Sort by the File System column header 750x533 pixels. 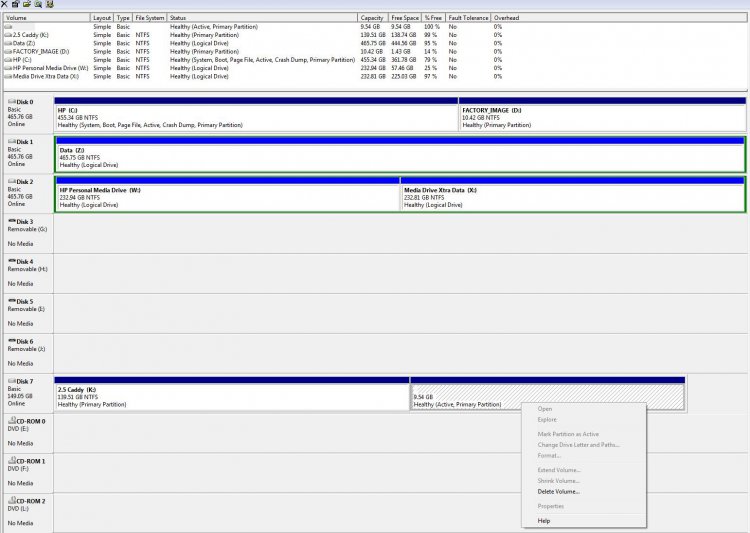[x=150, y=18]
